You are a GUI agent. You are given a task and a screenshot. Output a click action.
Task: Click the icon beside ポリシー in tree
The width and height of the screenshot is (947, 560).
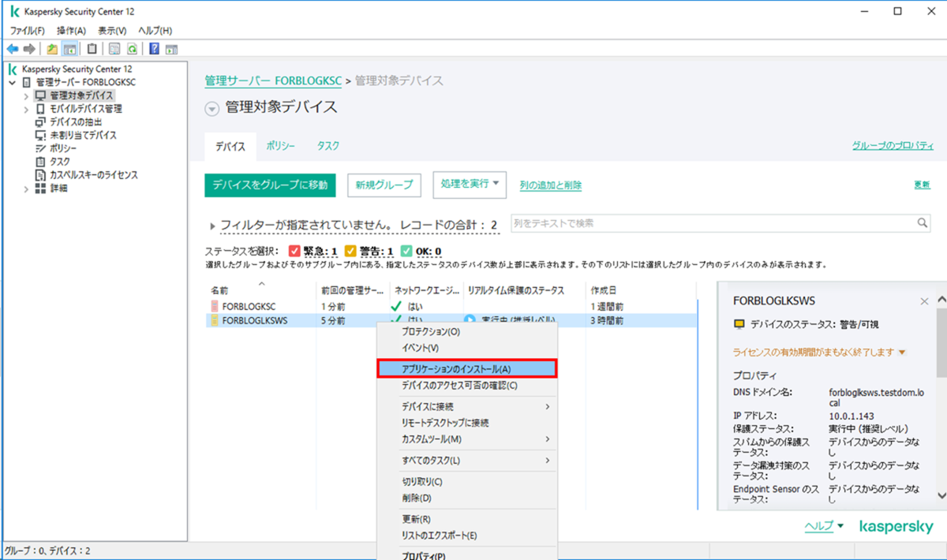click(x=40, y=148)
